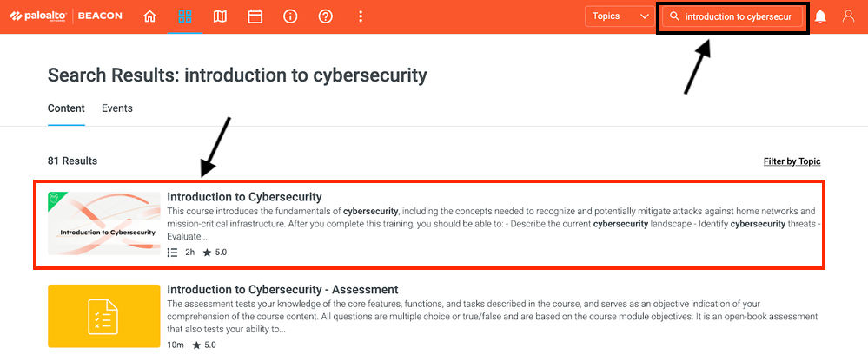Image resolution: width=868 pixels, height=361 pixels.
Task: Open the Filter by Topic option
Action: (x=792, y=161)
